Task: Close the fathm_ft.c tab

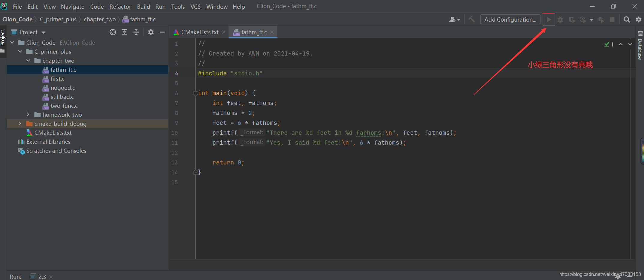Action: click(x=272, y=32)
